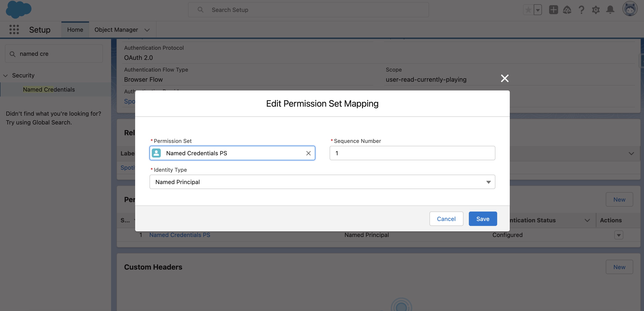Expand the Authentication Status column menu

coord(587,221)
